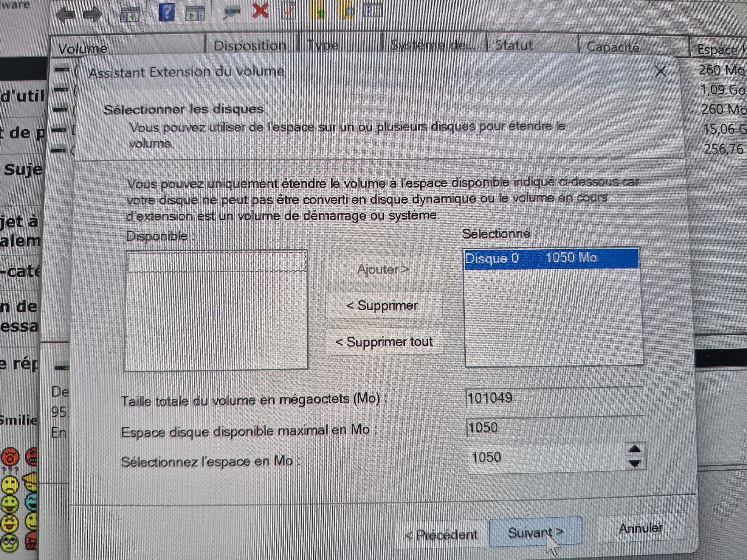Screen dimensions: 747x560
Task: Click the show/hide action pane icon
Action: click(195, 13)
